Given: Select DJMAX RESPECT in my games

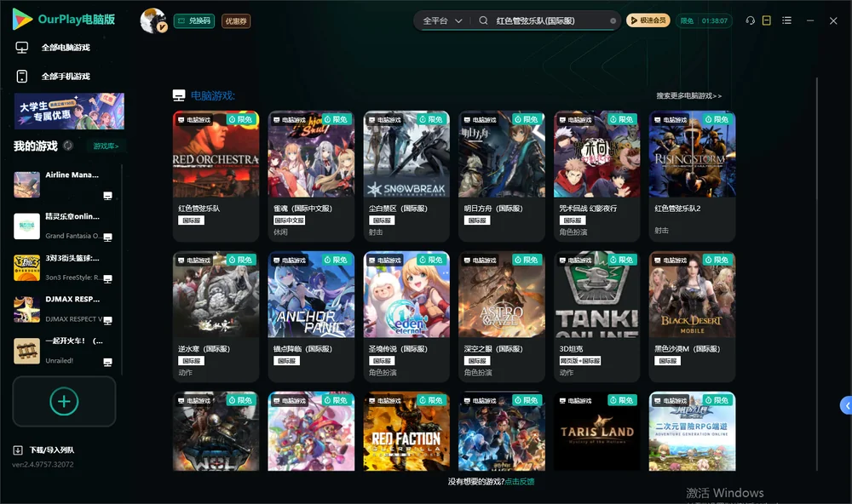Looking at the screenshot, I should tap(64, 310).
